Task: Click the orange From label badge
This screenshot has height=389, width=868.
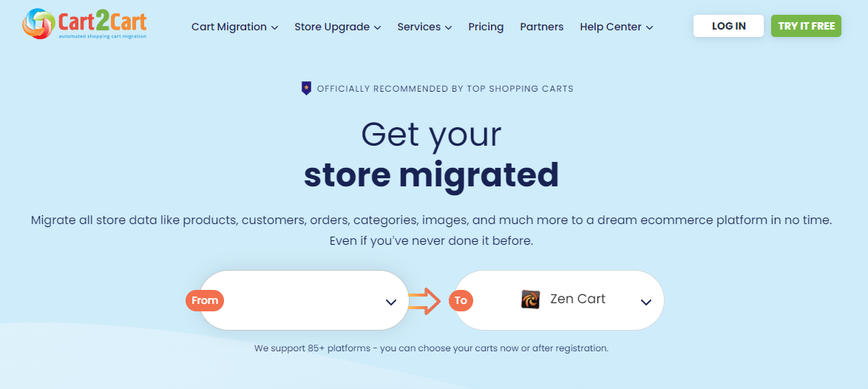Action: click(x=205, y=300)
